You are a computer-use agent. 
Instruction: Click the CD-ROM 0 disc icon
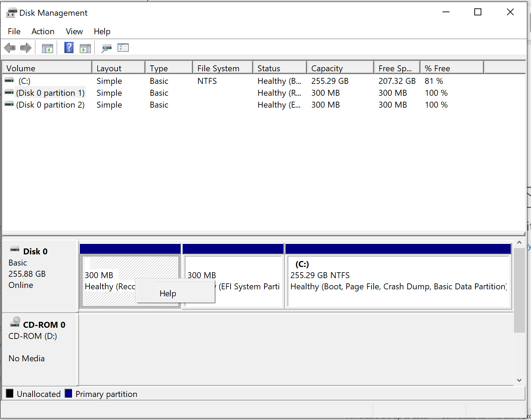(15, 322)
